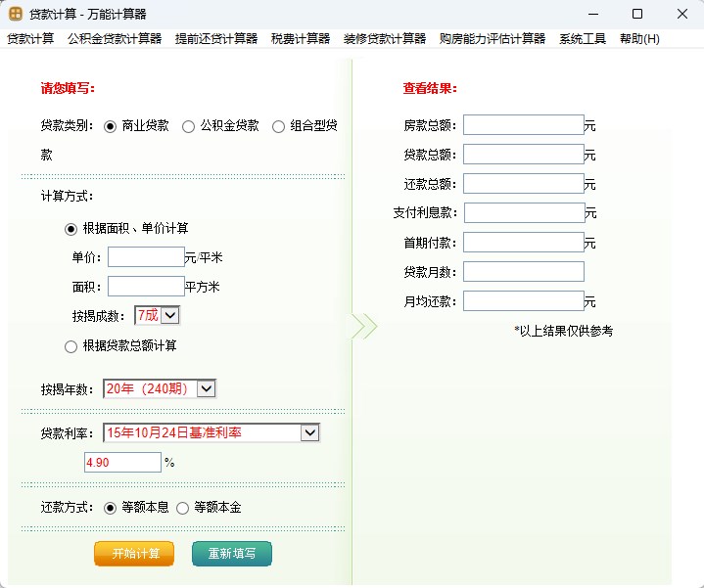Click the green double-arrow divider icon
Screen dimensions: 704x588
[x=363, y=327]
